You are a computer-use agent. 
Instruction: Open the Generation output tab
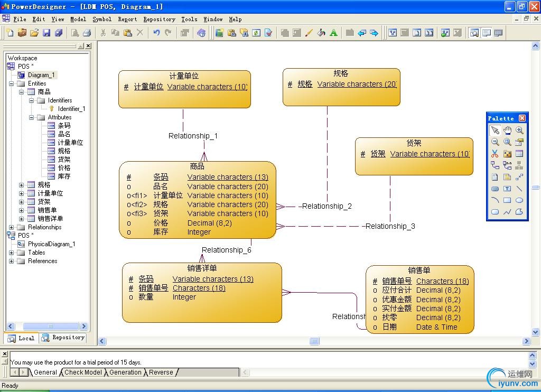125,372
